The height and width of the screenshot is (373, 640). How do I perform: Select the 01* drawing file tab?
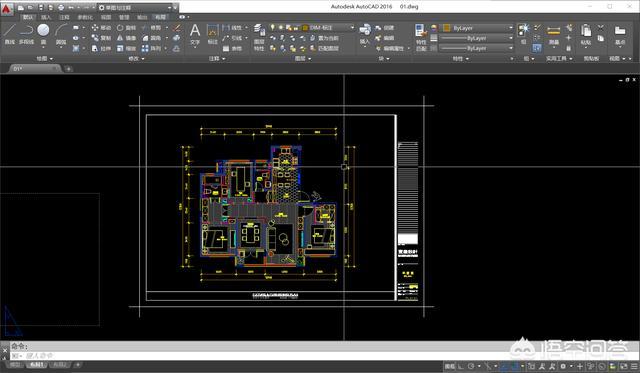pyautogui.click(x=34, y=69)
